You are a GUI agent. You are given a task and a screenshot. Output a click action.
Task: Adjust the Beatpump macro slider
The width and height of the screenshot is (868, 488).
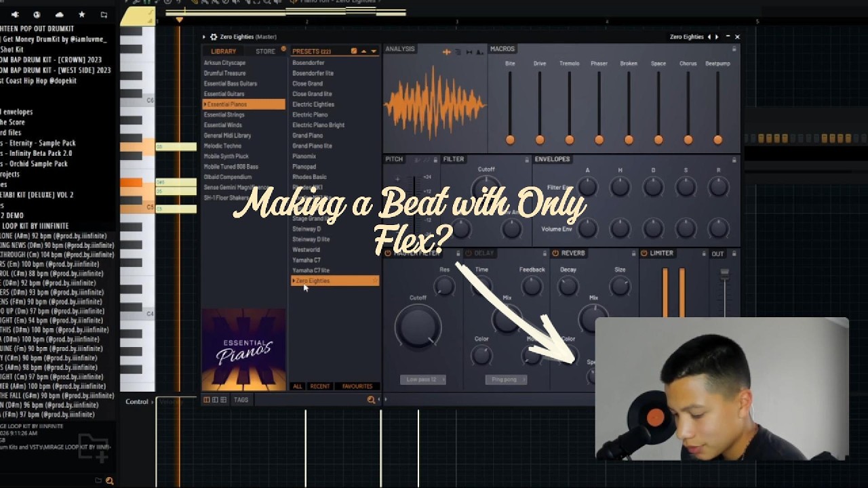pos(717,140)
